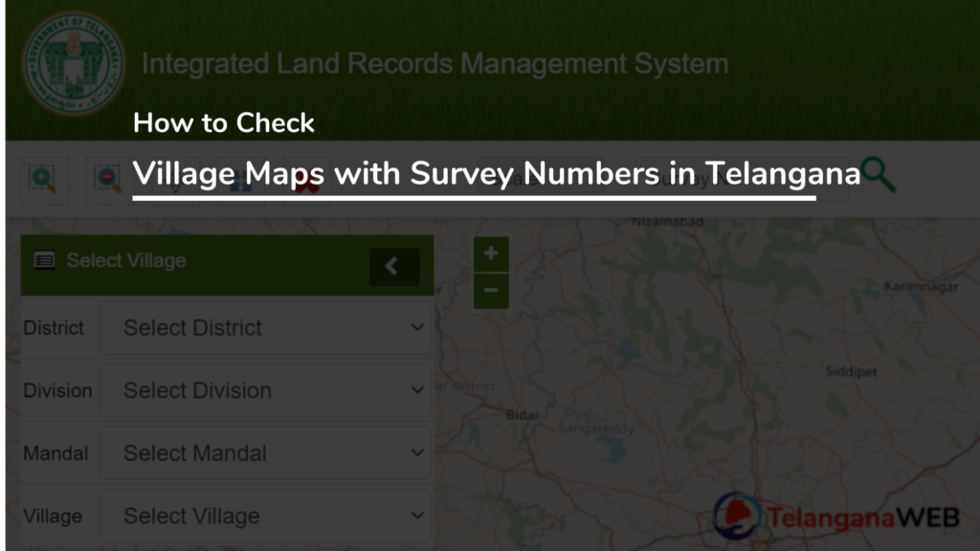Zoom out using the map minus button

[491, 288]
